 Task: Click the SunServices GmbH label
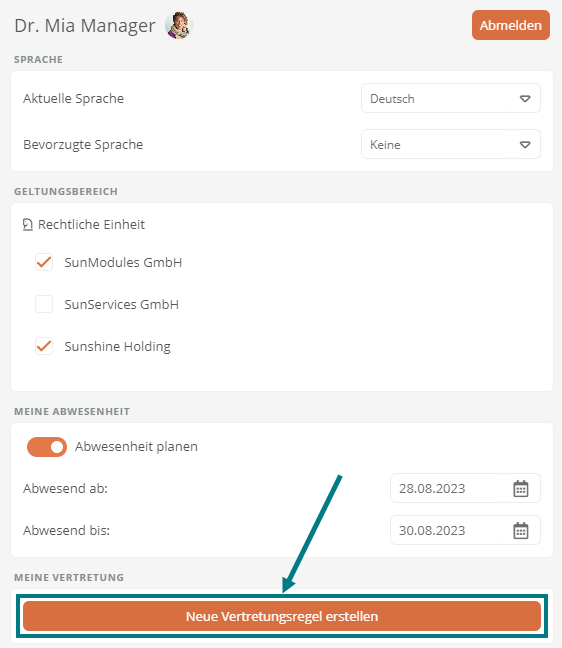[121, 305]
